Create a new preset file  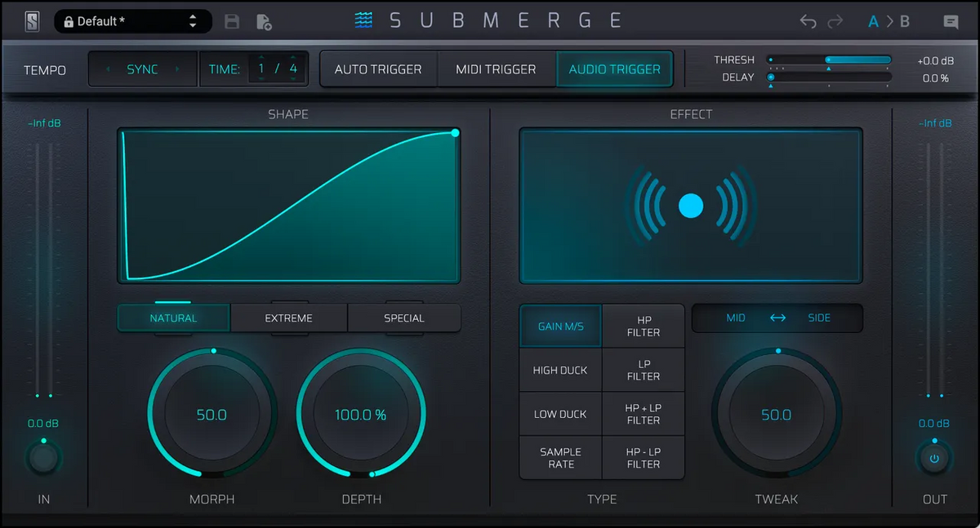(263, 20)
